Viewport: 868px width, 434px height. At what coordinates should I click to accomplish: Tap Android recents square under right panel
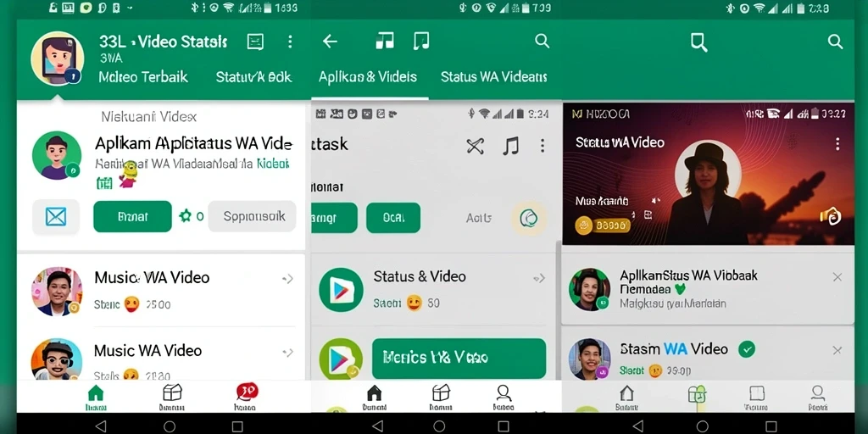tap(771, 426)
